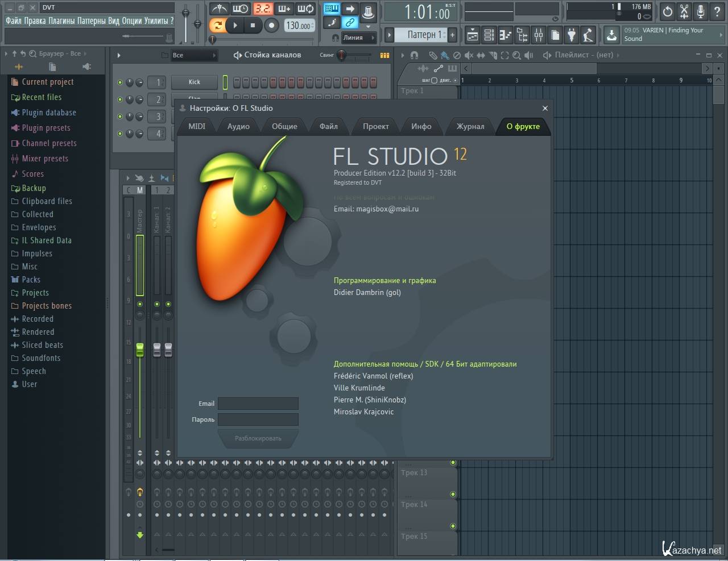728x561 pixels.
Task: Switch to the Аудио settings tab
Action: point(238,126)
